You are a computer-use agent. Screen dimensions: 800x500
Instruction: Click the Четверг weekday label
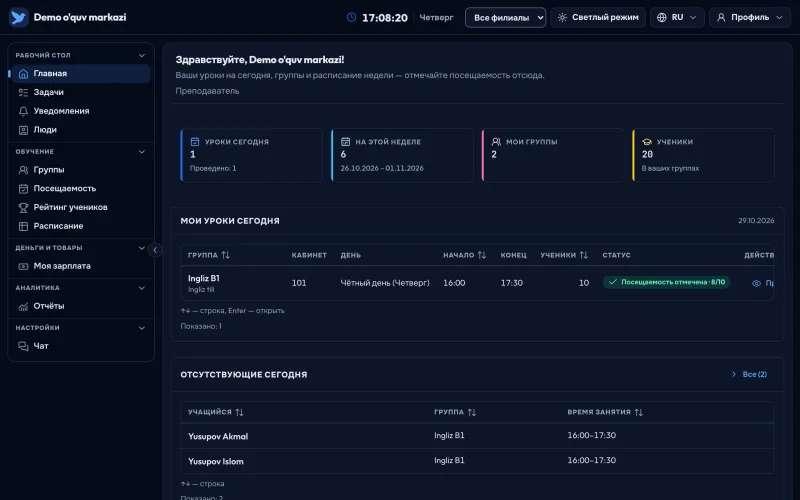[436, 17]
